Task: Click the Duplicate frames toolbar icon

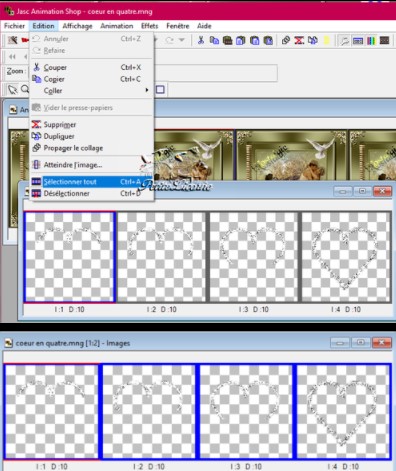Action: [x=313, y=41]
